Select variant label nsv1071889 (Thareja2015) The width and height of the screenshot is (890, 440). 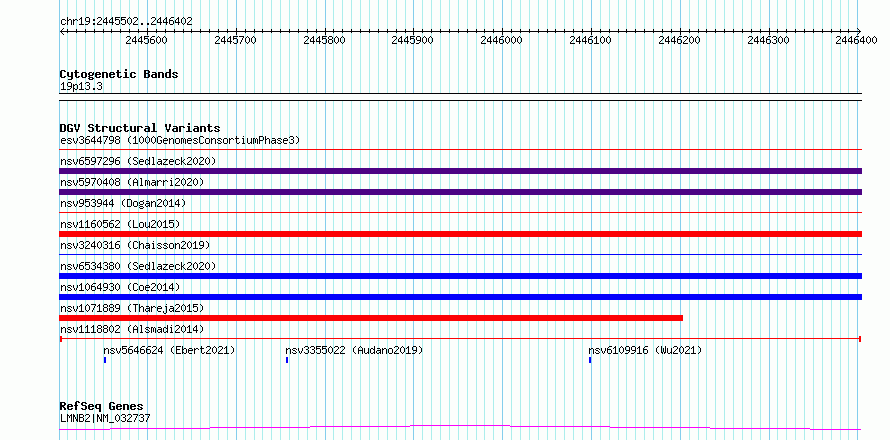[132, 308]
